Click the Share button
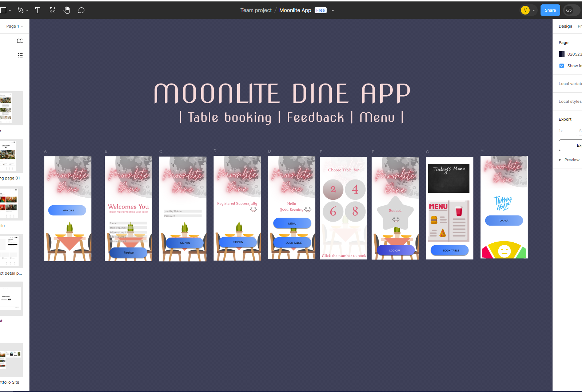The height and width of the screenshot is (392, 582). pos(550,10)
